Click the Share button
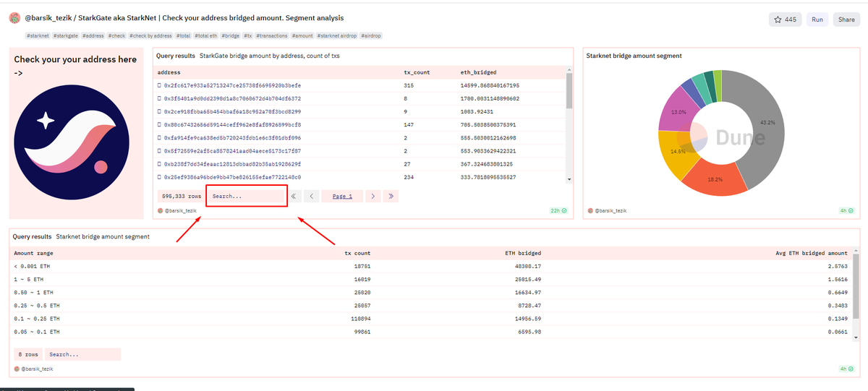 [846, 20]
